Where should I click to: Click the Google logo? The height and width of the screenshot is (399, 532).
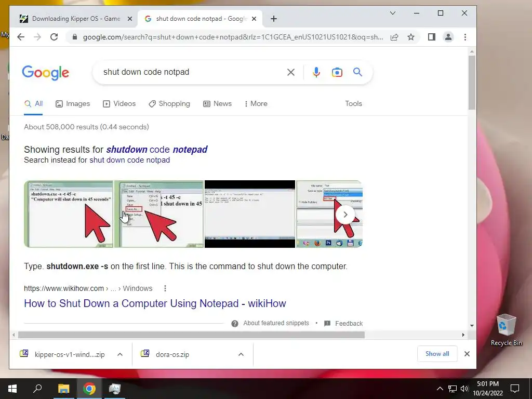pos(46,73)
